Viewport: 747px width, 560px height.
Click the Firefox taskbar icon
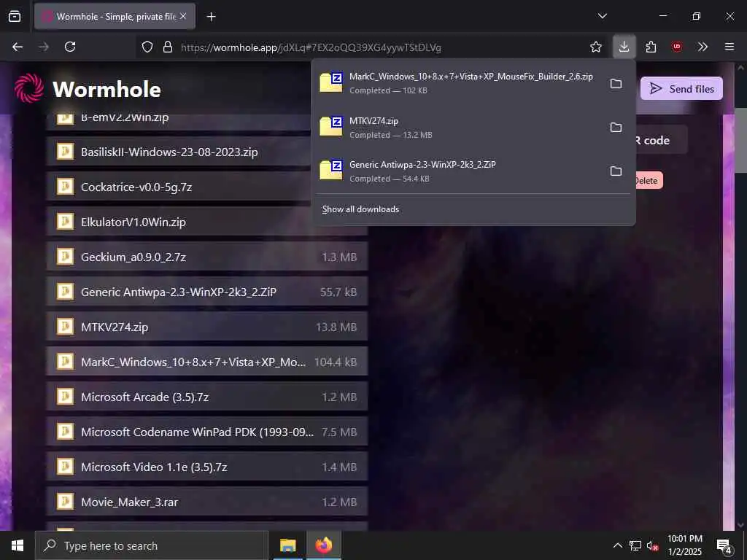click(x=323, y=545)
